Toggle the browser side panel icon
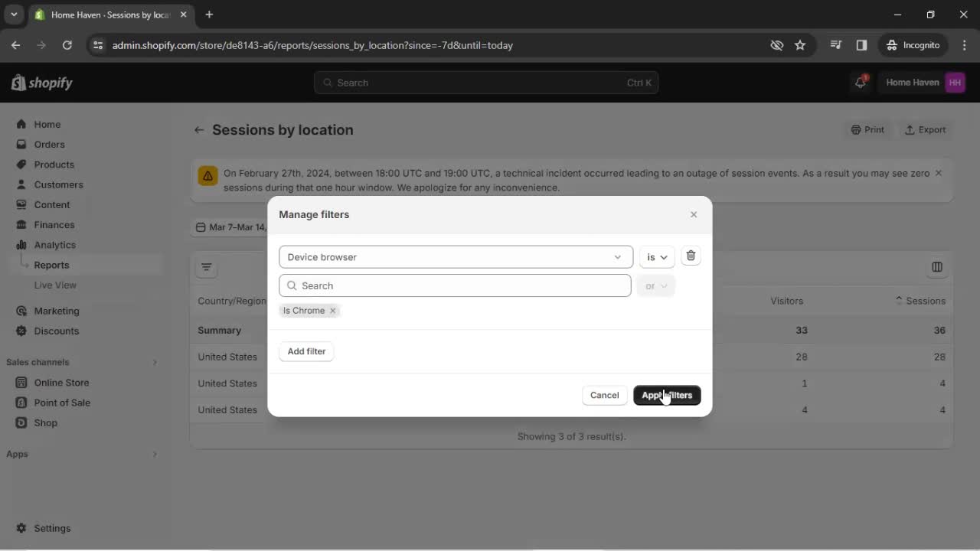980x551 pixels. point(861,45)
